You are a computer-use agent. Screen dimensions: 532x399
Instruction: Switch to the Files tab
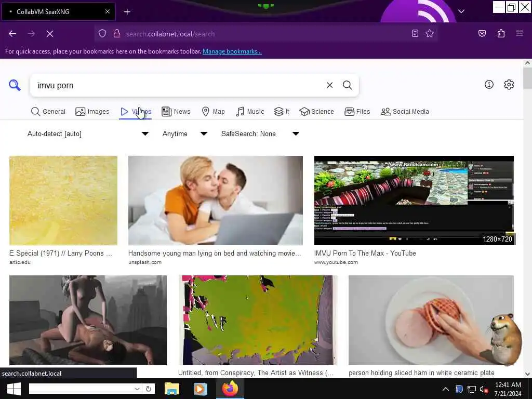[357, 112]
